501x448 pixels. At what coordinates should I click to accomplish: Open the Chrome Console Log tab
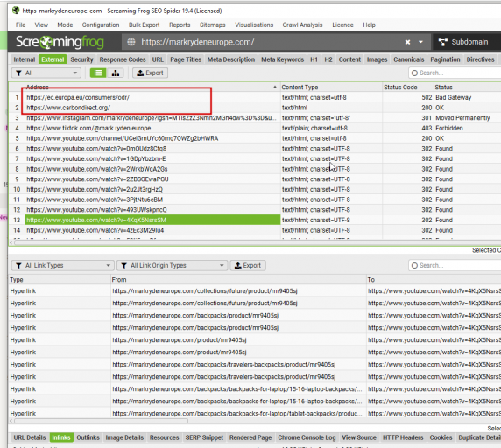tap(307, 437)
